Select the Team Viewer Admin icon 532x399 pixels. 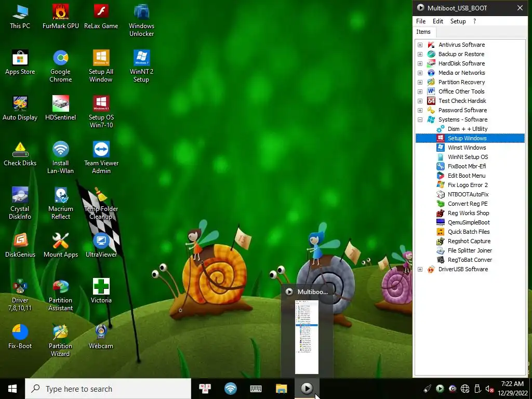point(101,158)
